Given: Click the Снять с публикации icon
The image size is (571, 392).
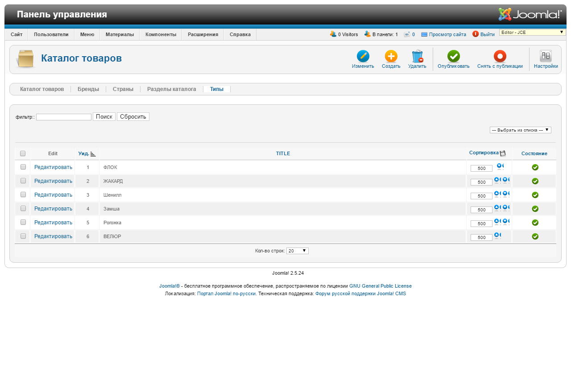Looking at the screenshot, I should 500,56.
